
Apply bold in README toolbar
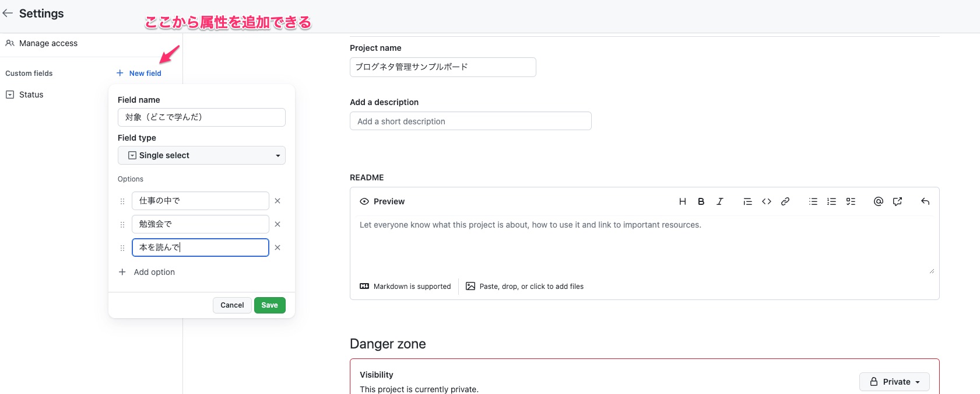701,201
